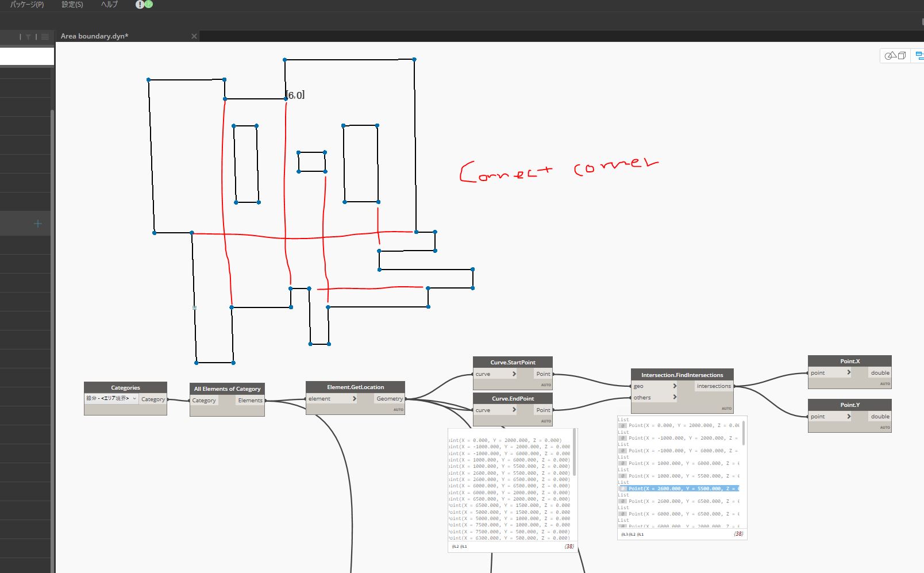924x573 pixels.
Task: Click the {38} count in EndPoint preview
Action: [569, 547]
